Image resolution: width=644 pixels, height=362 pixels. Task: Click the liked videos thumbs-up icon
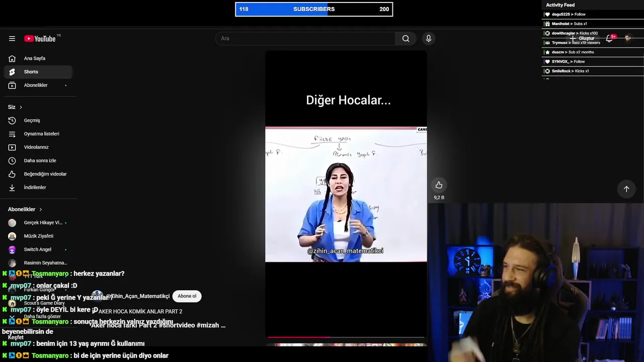pyautogui.click(x=12, y=174)
